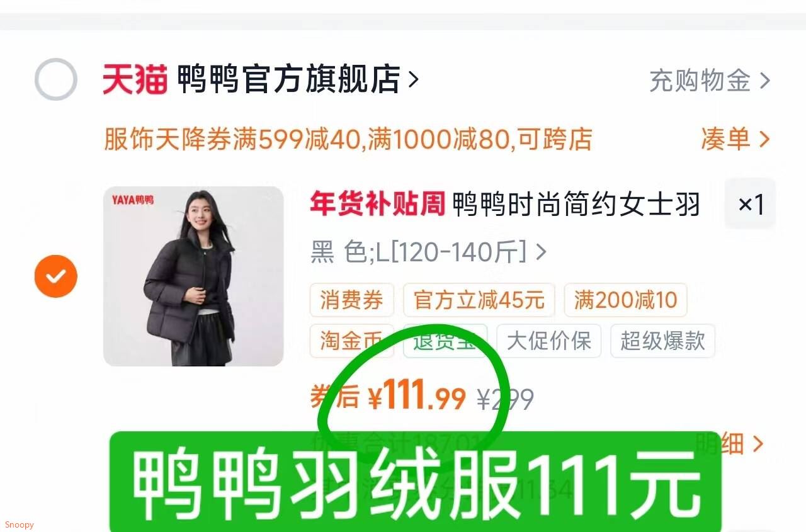Tap the 大促价保 price protection tag
Image resolution: width=806 pixels, height=532 pixels.
tap(548, 341)
